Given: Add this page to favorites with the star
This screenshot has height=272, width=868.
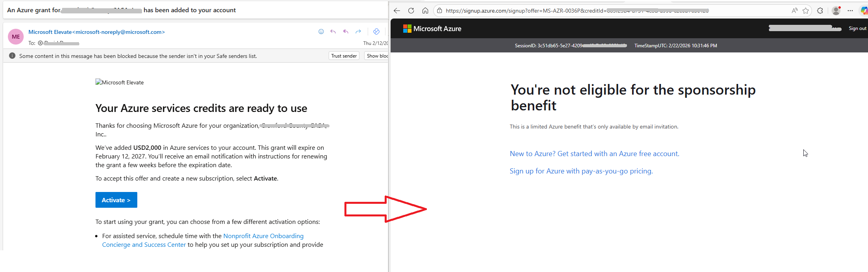Looking at the screenshot, I should (806, 11).
